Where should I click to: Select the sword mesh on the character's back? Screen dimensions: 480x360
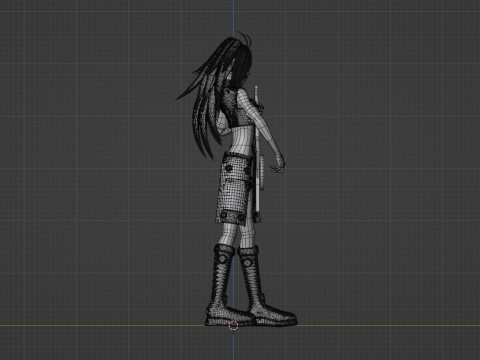(257, 150)
